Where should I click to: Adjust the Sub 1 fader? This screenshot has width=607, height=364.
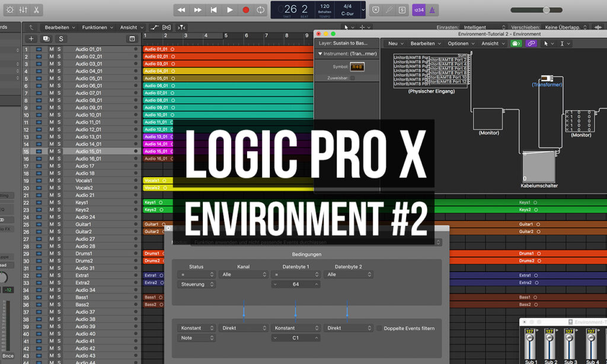click(x=529, y=338)
